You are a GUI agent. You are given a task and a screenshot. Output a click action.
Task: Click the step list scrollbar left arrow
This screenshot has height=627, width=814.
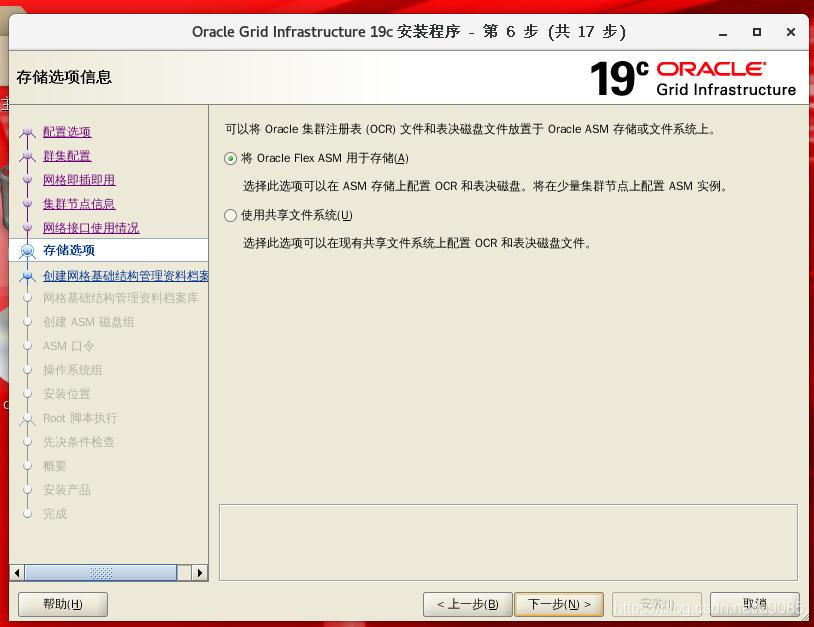(17, 573)
